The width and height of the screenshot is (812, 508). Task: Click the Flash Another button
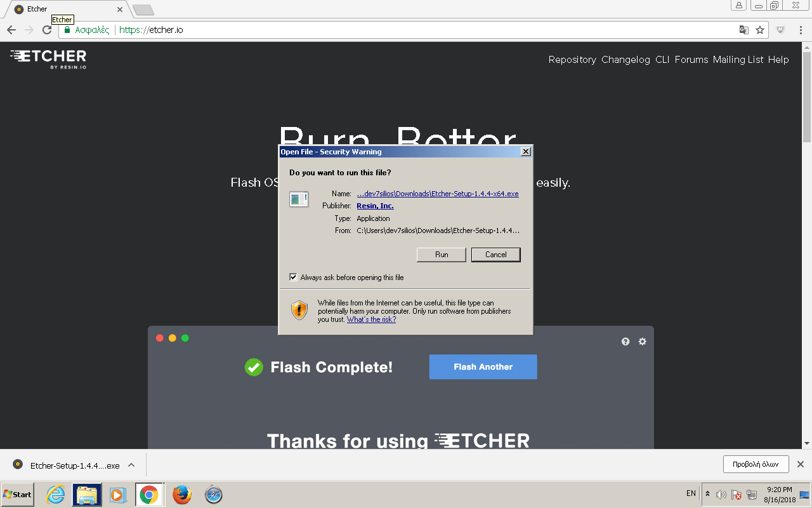(x=483, y=367)
